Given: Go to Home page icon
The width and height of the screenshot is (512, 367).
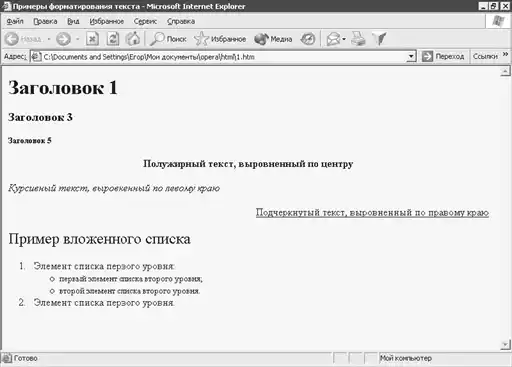Looking at the screenshot, I should [133, 39].
